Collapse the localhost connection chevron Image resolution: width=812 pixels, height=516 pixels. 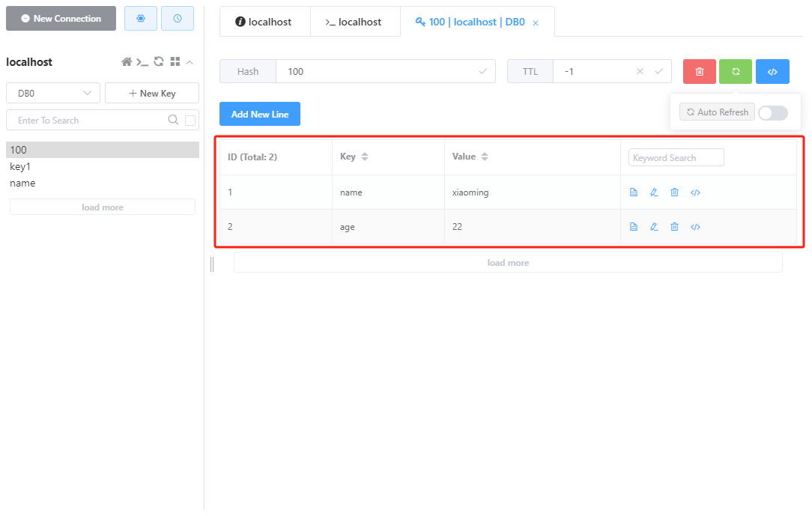click(190, 62)
